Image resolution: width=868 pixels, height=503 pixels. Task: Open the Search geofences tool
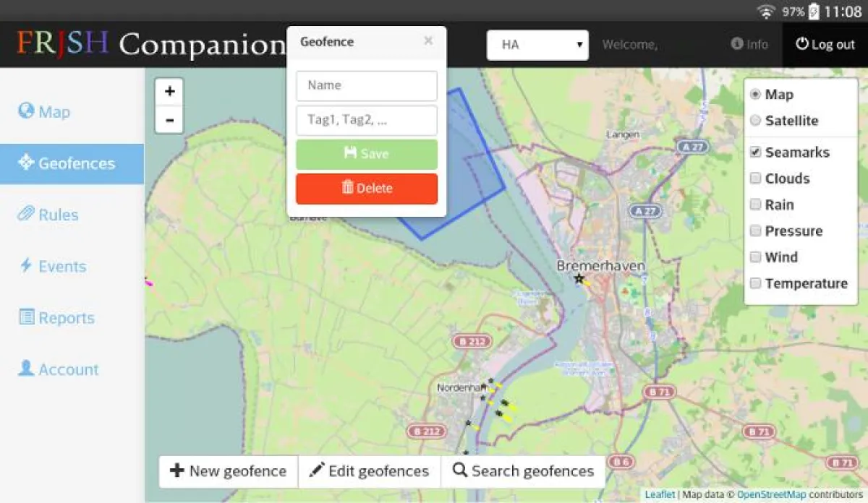pos(523,470)
